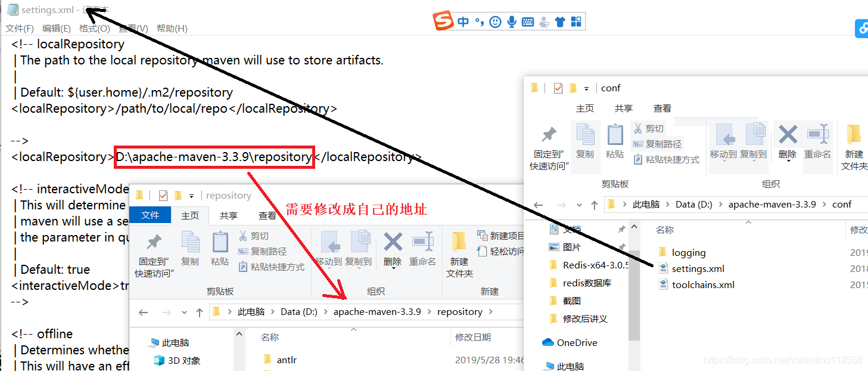Screen dimensions: 868x371
Task: Click repository breadcrumb chevron in address bar
Action: pos(490,311)
